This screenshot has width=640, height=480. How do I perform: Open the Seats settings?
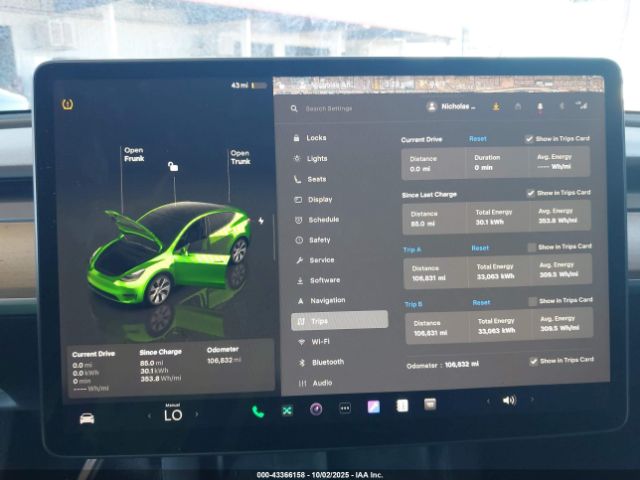click(x=310, y=179)
